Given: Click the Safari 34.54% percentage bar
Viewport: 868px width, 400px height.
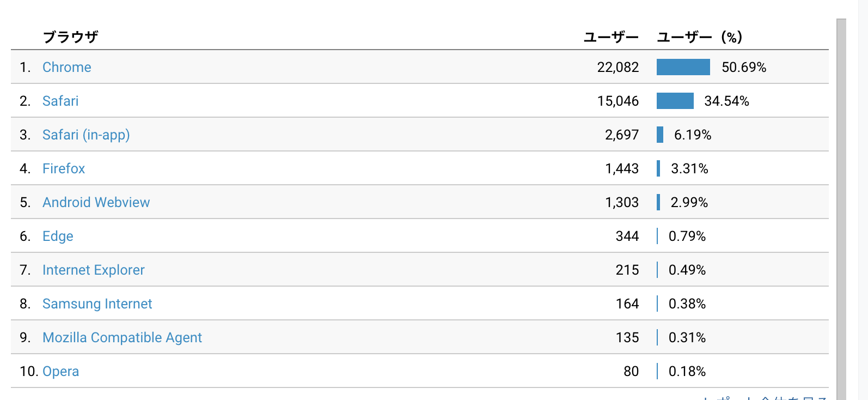Looking at the screenshot, I should tap(675, 101).
